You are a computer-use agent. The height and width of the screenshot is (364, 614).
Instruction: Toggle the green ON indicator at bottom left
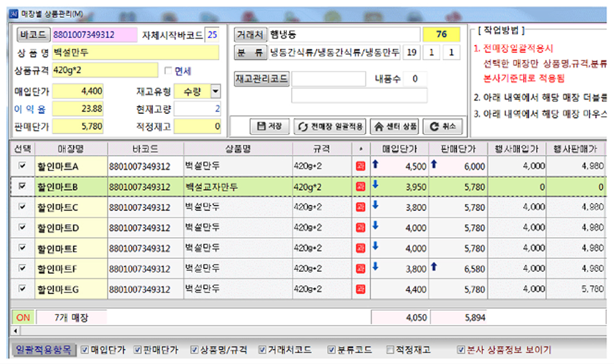point(23,317)
